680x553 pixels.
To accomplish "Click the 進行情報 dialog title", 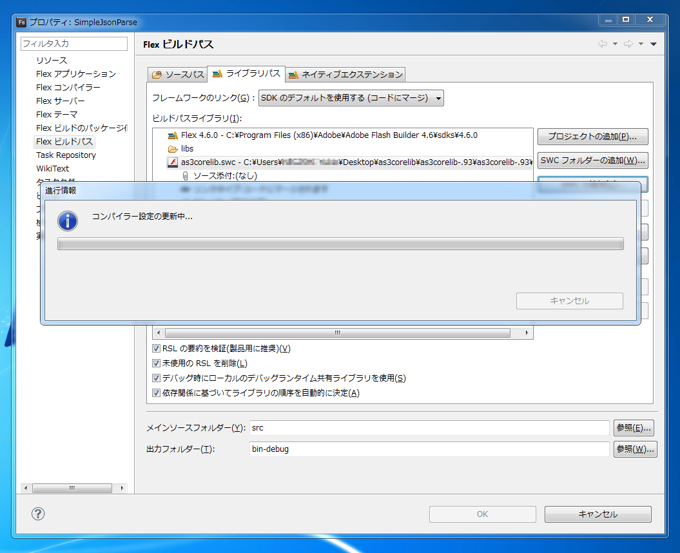I will click(60, 190).
